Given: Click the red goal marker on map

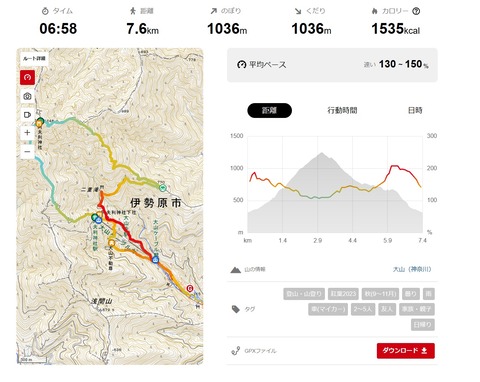Looking at the screenshot, I should (x=190, y=288).
